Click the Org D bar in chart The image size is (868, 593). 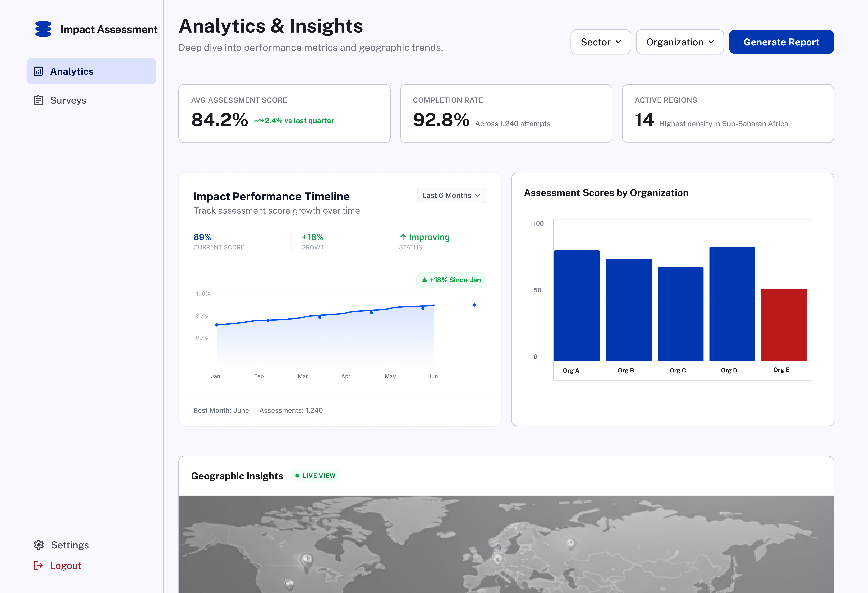pos(732,304)
